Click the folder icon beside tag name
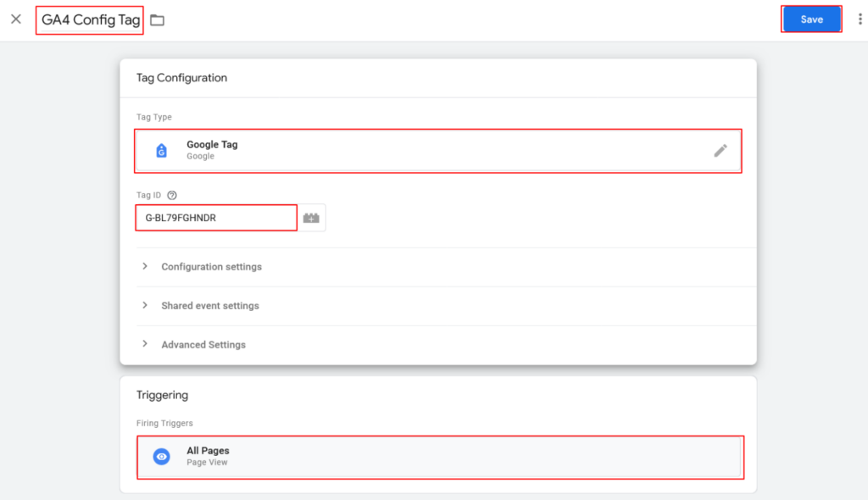Viewport: 868px width, 500px height. tap(157, 20)
